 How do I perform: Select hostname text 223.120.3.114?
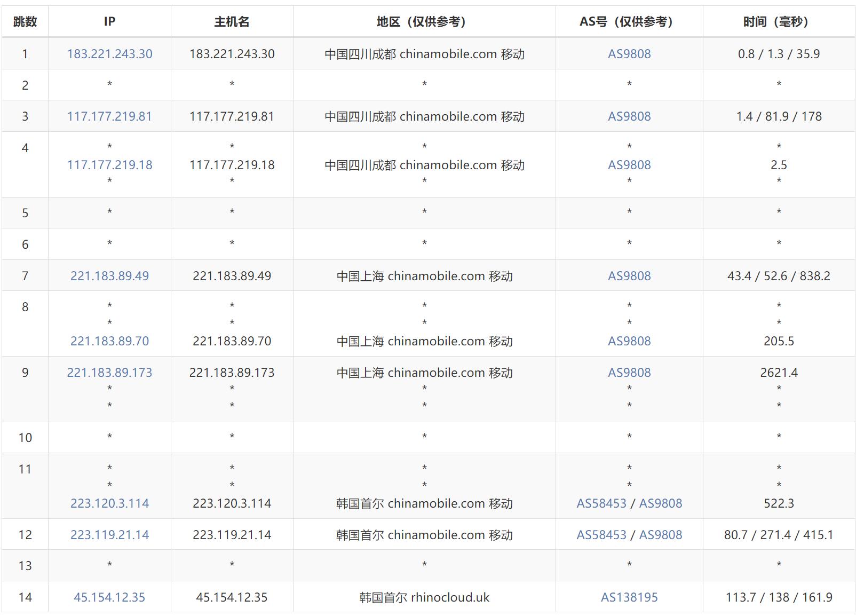click(232, 503)
